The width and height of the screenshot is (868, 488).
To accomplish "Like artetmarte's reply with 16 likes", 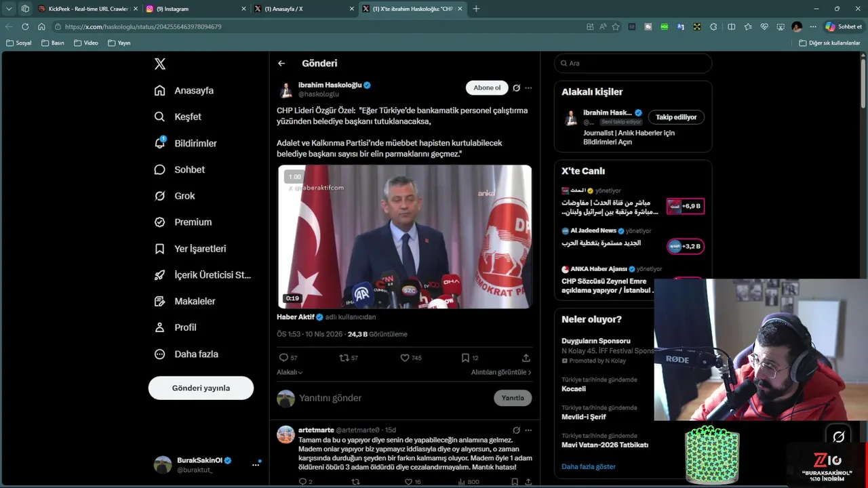I will click(x=413, y=482).
